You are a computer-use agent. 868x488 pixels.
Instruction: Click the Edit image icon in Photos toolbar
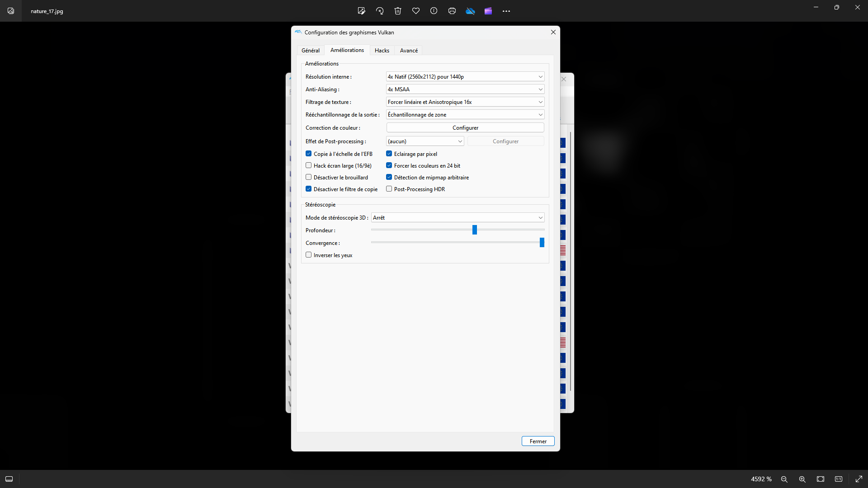coord(361,11)
